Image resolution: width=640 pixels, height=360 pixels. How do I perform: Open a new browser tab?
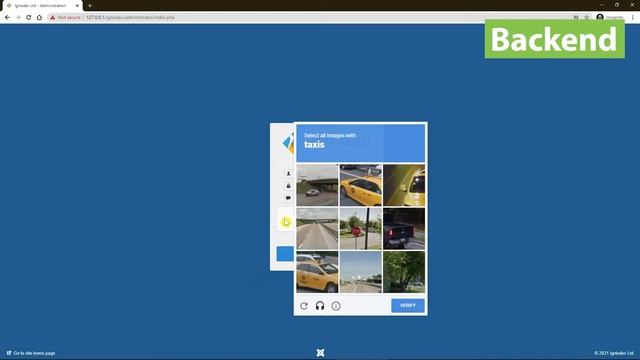click(x=90, y=6)
